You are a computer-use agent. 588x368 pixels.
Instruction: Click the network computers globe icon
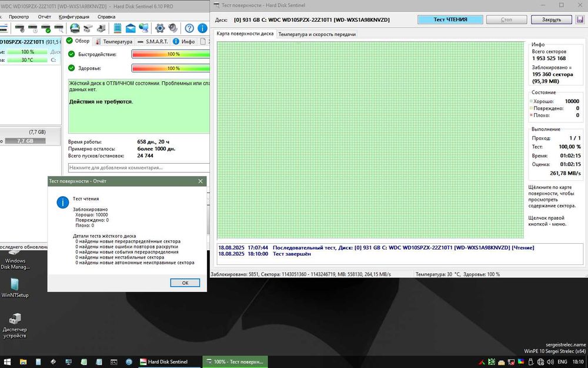coord(143,28)
